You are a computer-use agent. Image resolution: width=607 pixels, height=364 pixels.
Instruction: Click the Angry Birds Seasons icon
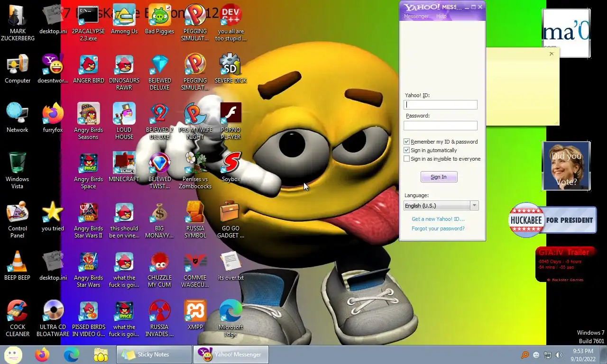coord(89,122)
